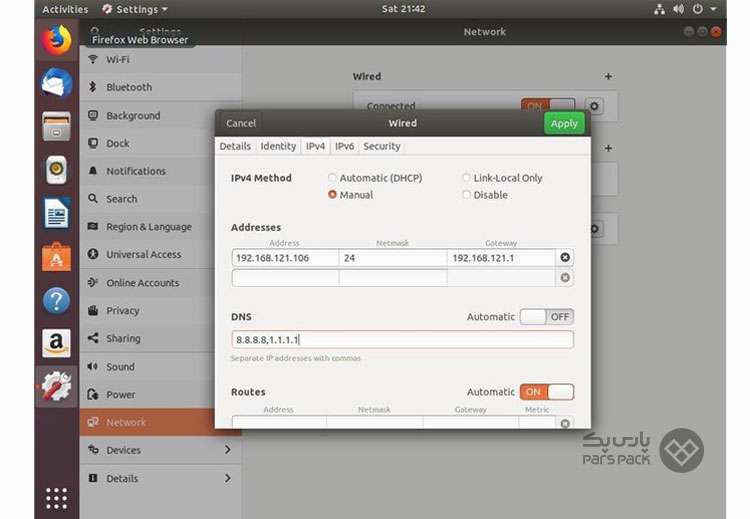This screenshot has width=750, height=519.
Task: Toggle Routes Automatic switch
Action: (547, 392)
